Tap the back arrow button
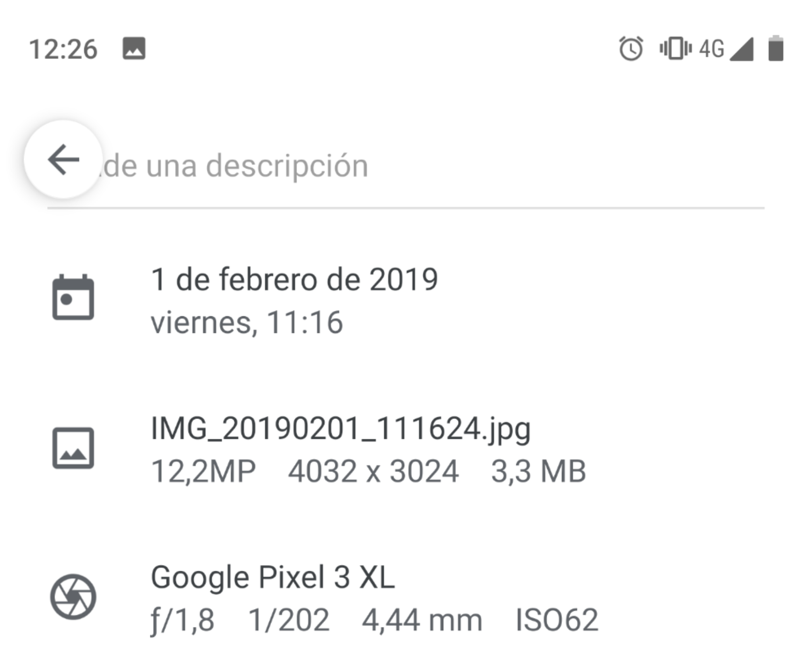Viewport: 812px width, 671px height. (x=63, y=160)
